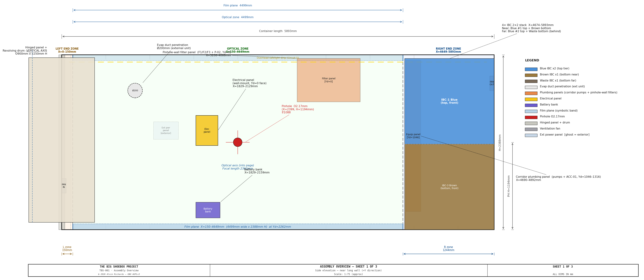644x280 pixels.
Task: Click the Electrical panel legend swatch
Action: point(531,99)
